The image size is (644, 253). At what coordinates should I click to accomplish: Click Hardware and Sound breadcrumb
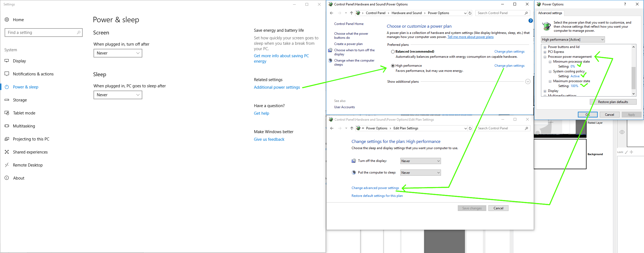pos(407,13)
